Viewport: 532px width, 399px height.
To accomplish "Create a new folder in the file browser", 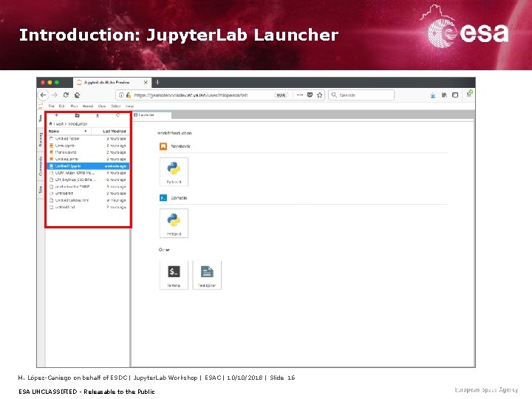I will [x=77, y=115].
